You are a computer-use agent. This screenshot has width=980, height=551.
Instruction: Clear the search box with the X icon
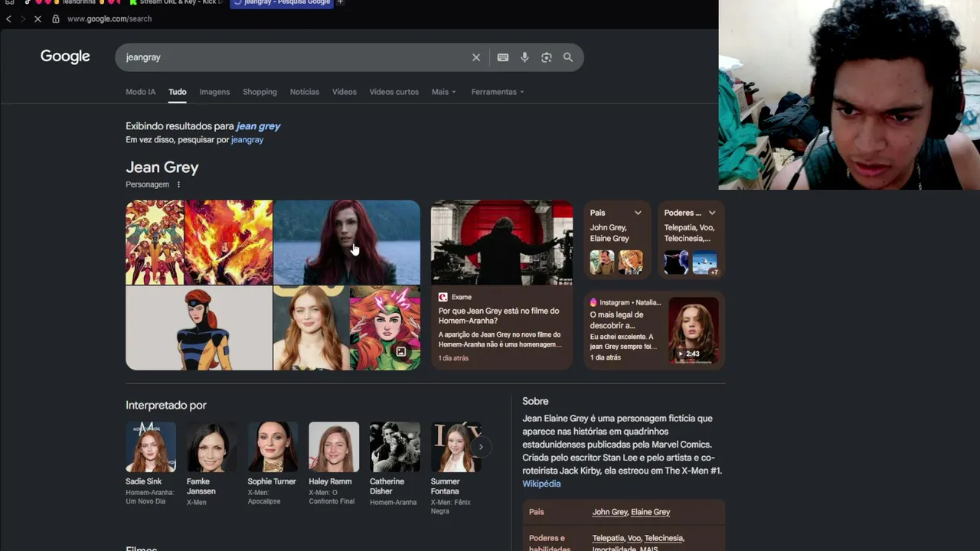click(x=476, y=57)
